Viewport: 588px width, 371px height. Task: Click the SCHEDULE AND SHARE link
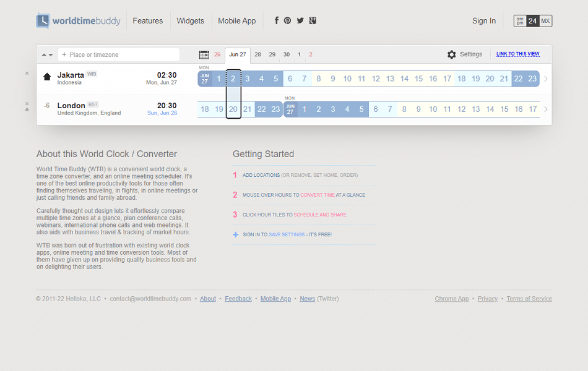point(320,215)
